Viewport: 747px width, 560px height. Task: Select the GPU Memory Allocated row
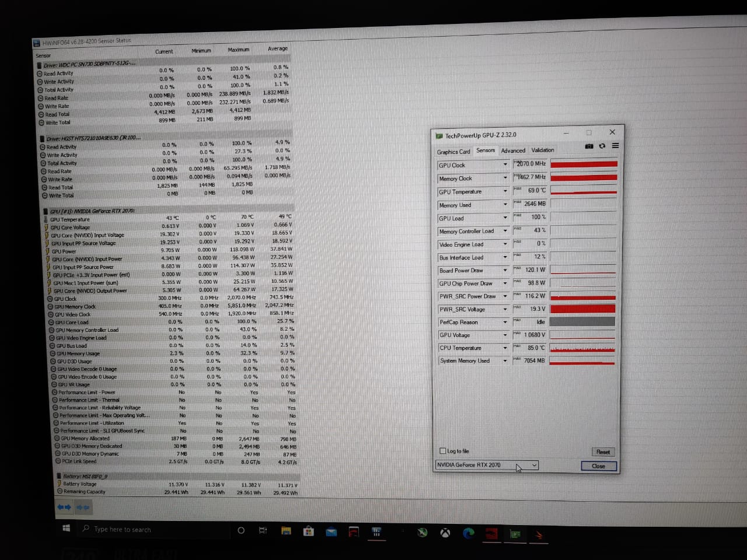(175, 439)
